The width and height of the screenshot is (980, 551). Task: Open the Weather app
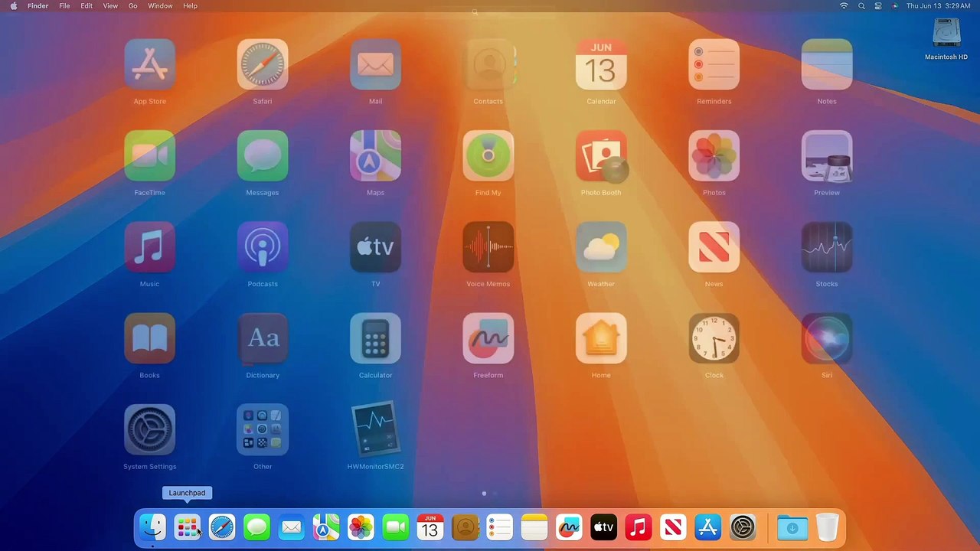point(601,247)
